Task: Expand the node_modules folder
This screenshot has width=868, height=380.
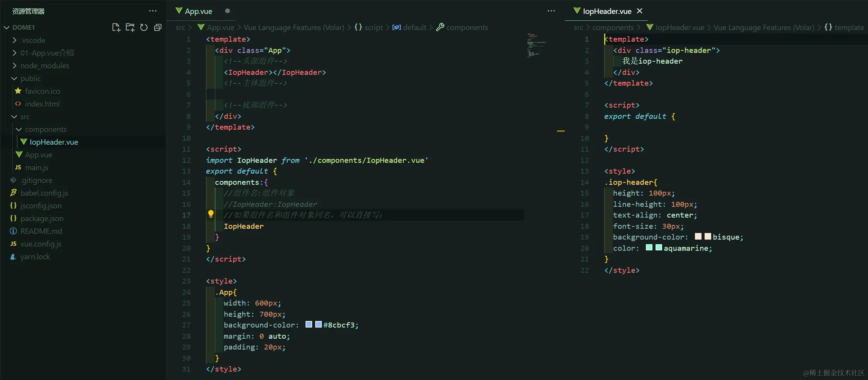Action: click(x=14, y=66)
